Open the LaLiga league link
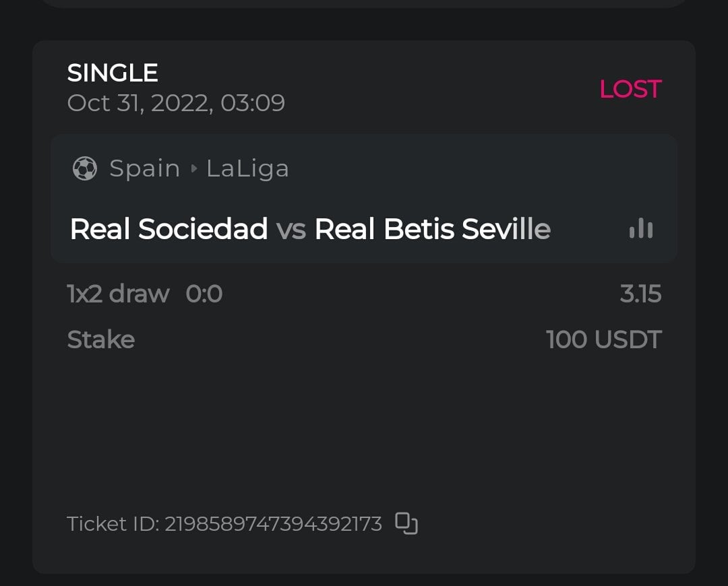The height and width of the screenshot is (586, 728). tap(247, 168)
